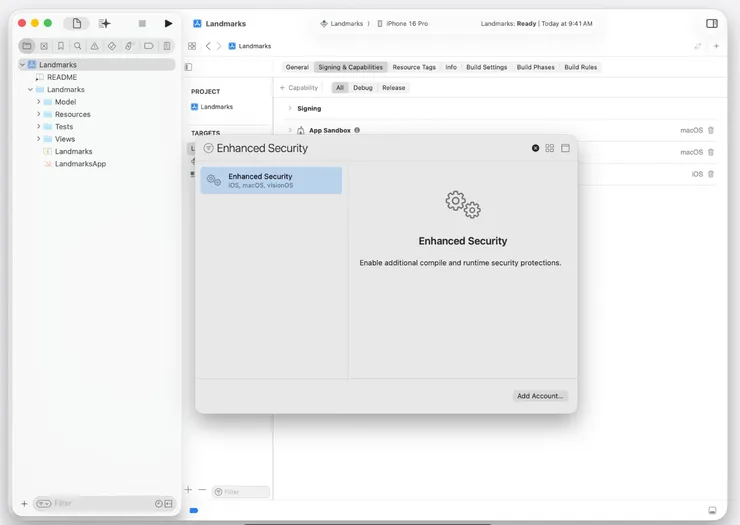This screenshot has width=740, height=525.
Task: Go back in editor history
Action: [x=208, y=46]
